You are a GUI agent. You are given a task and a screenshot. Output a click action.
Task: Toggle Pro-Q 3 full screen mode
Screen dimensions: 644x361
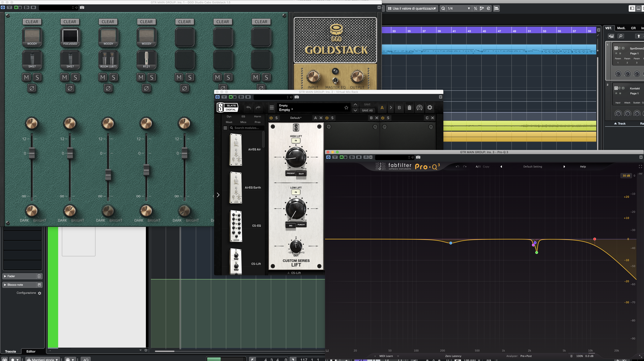(x=640, y=166)
